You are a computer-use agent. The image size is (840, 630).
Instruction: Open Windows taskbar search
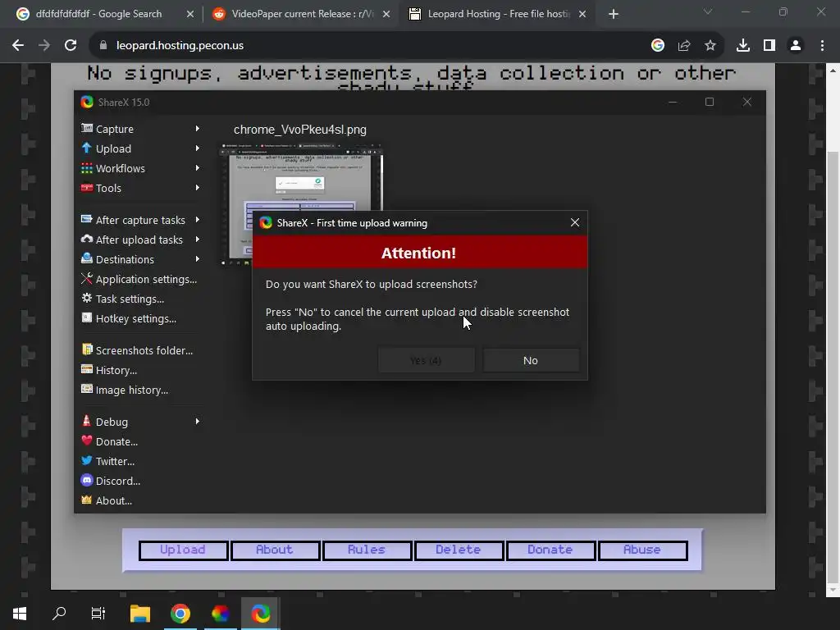pos(59,614)
